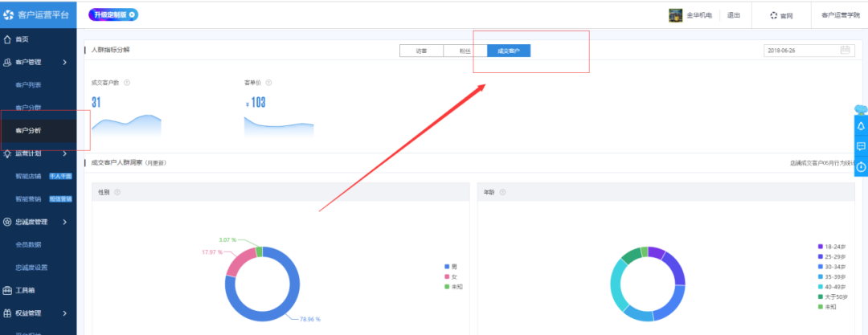Open the bell notification icon on right edge

click(x=861, y=127)
